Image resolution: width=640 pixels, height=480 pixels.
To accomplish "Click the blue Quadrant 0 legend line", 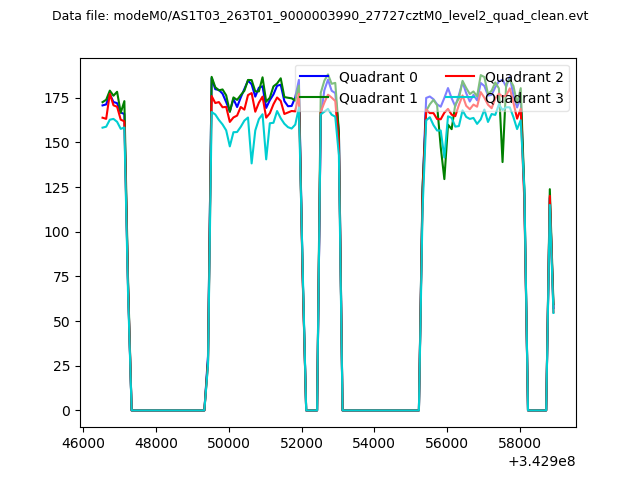I will (315, 77).
